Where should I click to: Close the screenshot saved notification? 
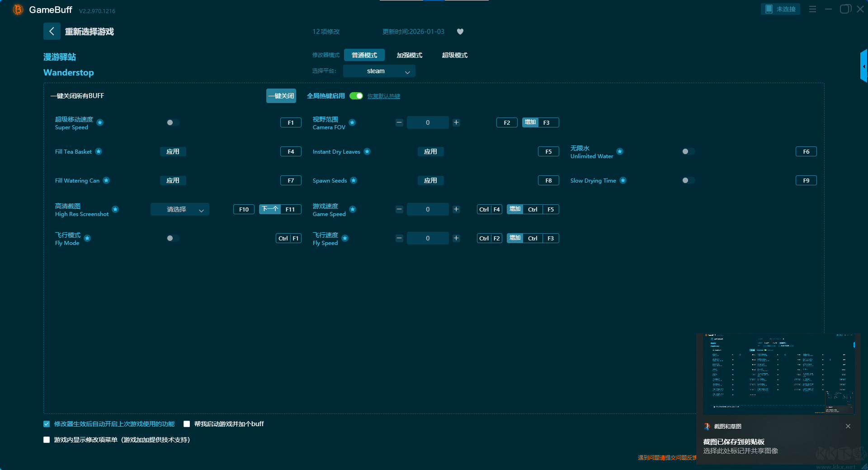[848, 426]
